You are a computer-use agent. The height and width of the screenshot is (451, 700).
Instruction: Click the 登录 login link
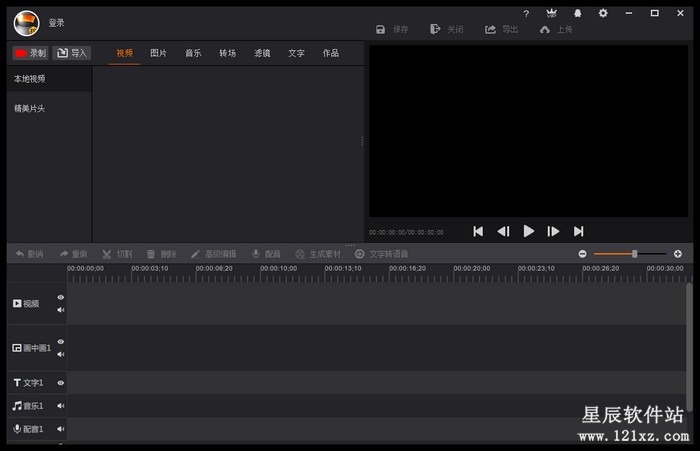pyautogui.click(x=56, y=23)
